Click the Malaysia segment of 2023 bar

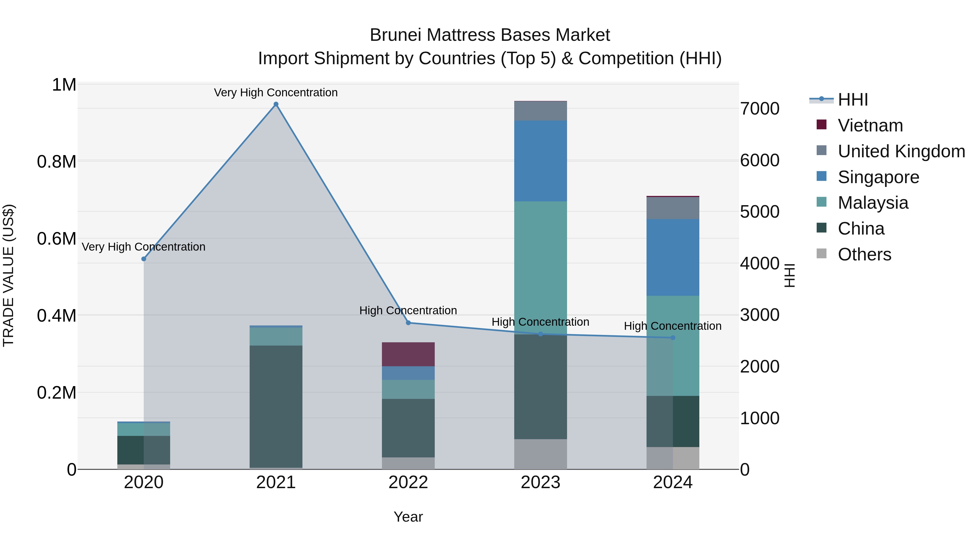(x=541, y=268)
